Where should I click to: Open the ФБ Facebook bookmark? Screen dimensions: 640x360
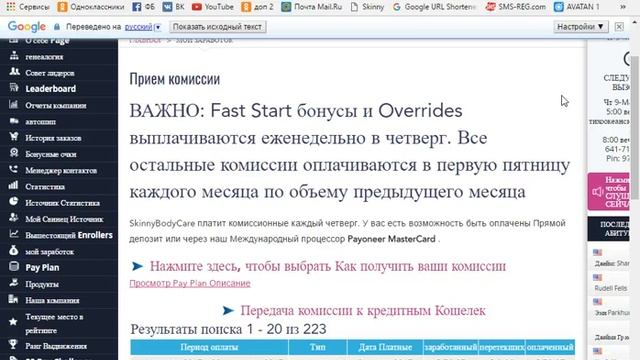[x=143, y=7]
